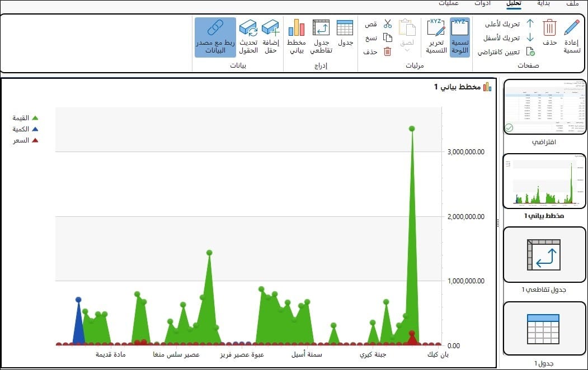
Task: Insert a pivot table (جدول تقاطعي)
Action: (x=321, y=37)
